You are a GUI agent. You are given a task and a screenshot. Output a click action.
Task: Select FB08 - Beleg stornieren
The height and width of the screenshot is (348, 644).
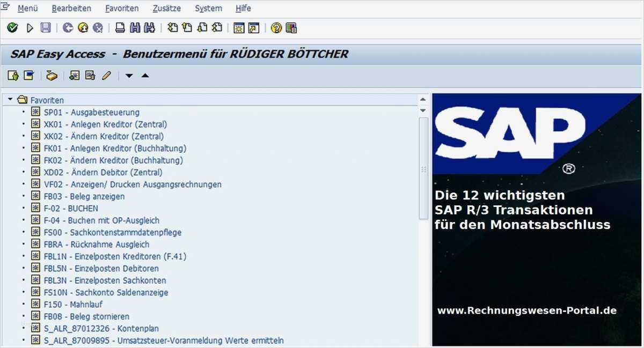click(86, 316)
